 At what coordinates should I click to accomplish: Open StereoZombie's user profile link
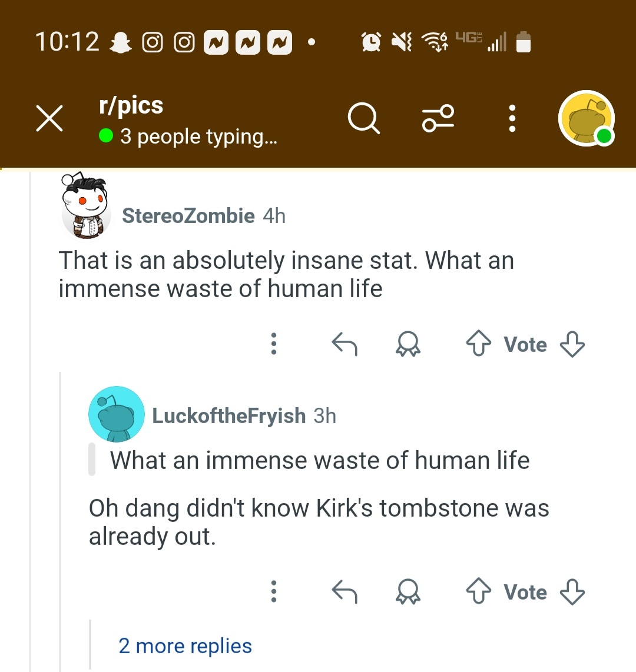[188, 216]
